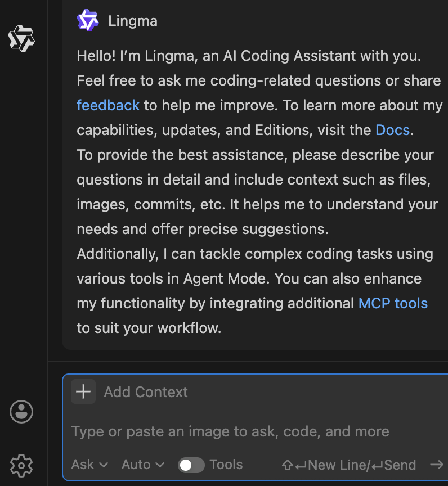
Task: Click the plus icon to add context
Action: [83, 391]
